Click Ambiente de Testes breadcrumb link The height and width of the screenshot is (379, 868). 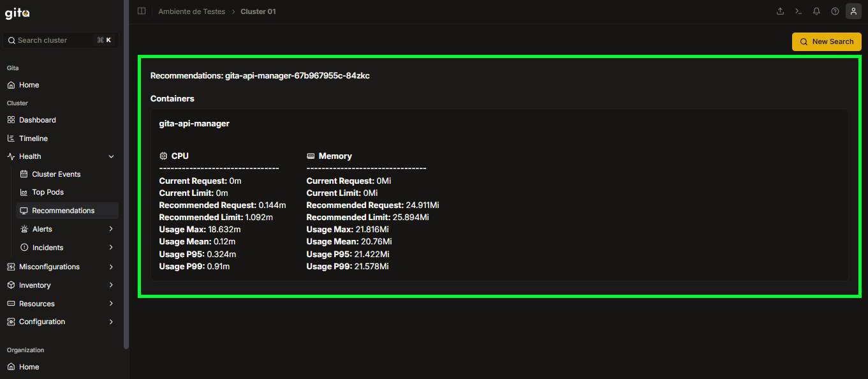191,11
